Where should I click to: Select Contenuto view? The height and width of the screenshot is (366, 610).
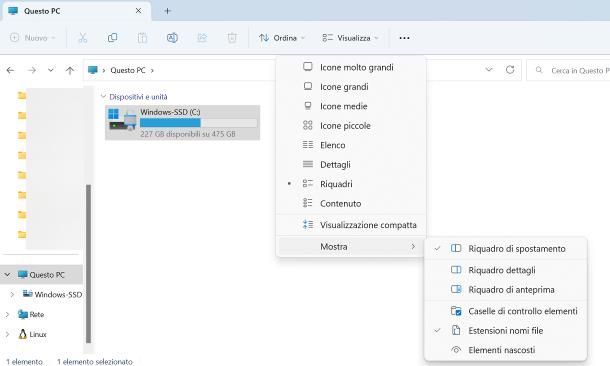point(351,203)
